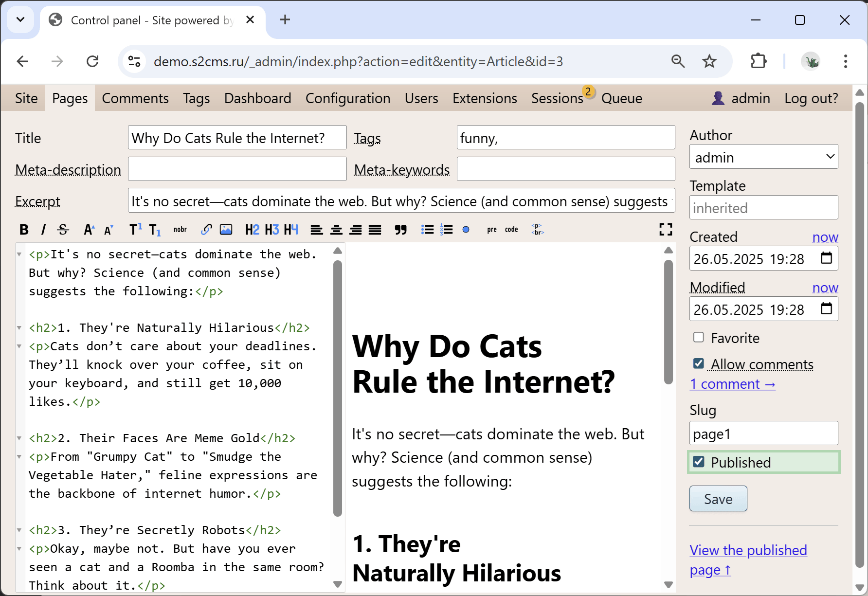868x596 pixels.
Task: Insert nobr tag
Action: click(180, 230)
